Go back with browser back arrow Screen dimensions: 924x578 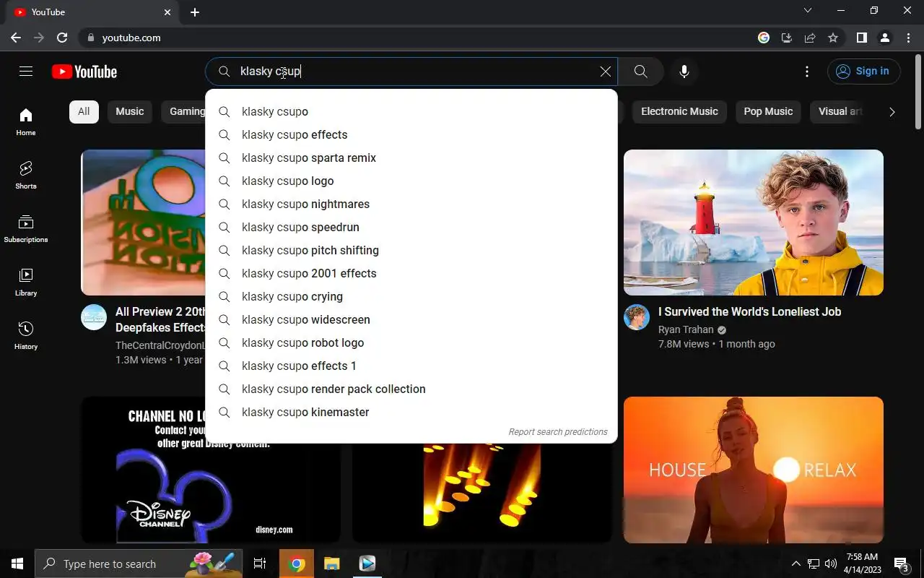point(16,38)
